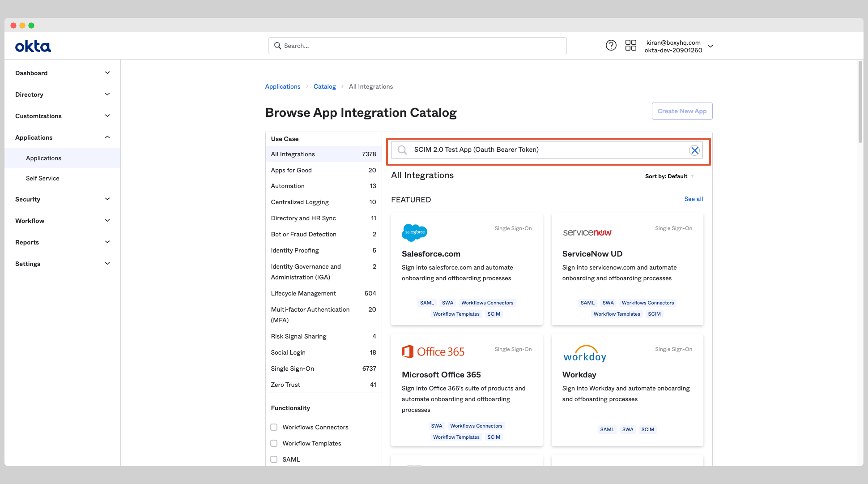Select Self Service in the sidebar

tap(42, 178)
